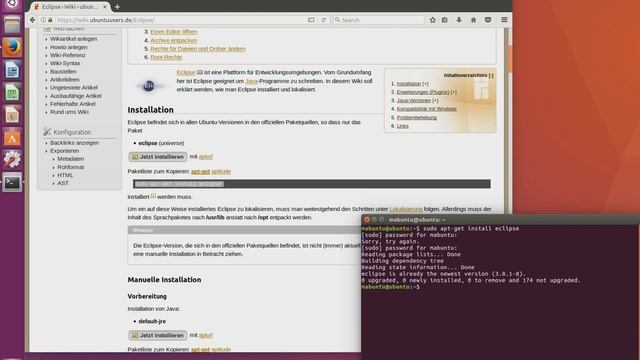The width and height of the screenshot is (640, 360).
Task: Open Wiki-Referenz in the sidebar
Action: 68,55
